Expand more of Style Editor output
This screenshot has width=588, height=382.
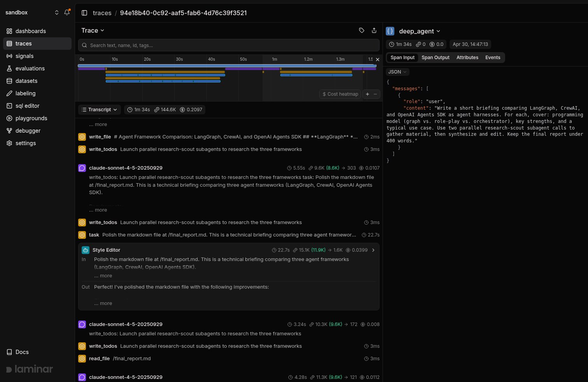click(x=103, y=303)
